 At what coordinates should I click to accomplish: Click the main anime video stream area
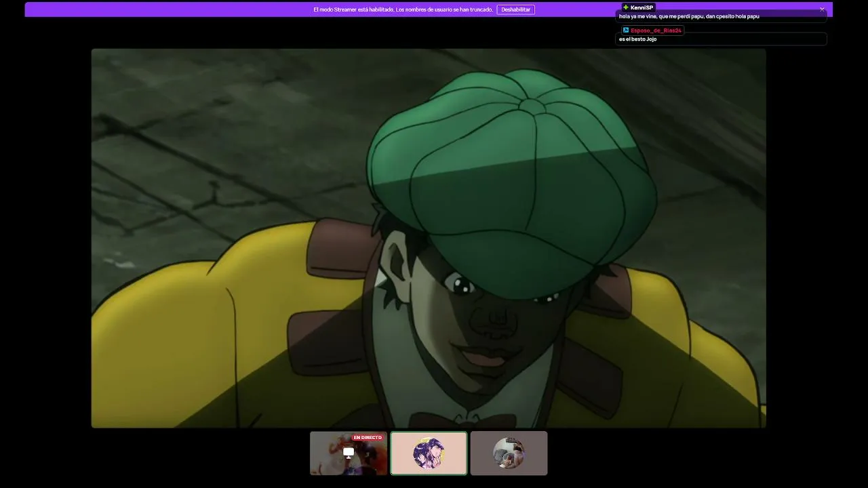point(429,238)
